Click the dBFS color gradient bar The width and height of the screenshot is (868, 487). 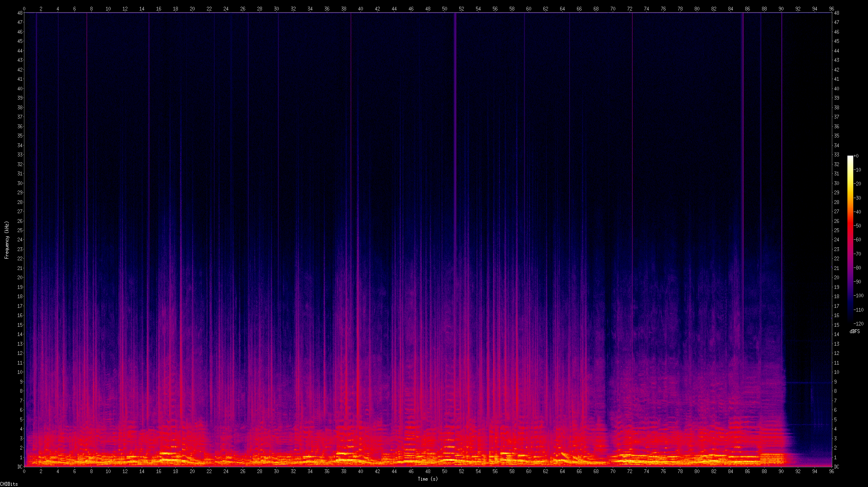click(850, 240)
